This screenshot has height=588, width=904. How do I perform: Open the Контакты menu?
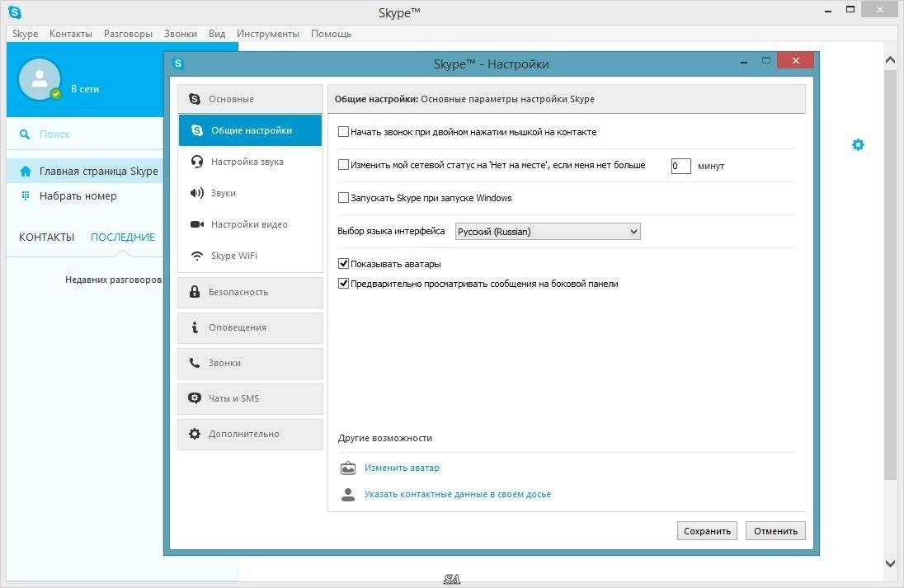pyautogui.click(x=71, y=34)
